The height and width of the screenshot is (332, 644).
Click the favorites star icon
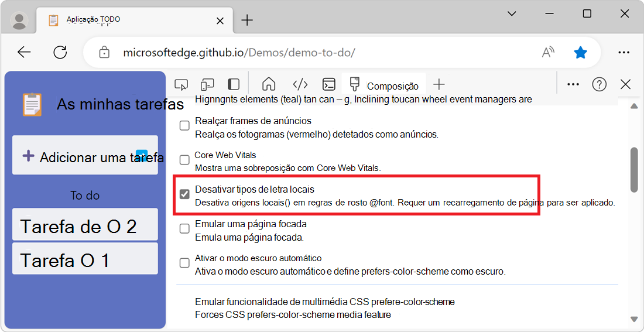tap(580, 52)
